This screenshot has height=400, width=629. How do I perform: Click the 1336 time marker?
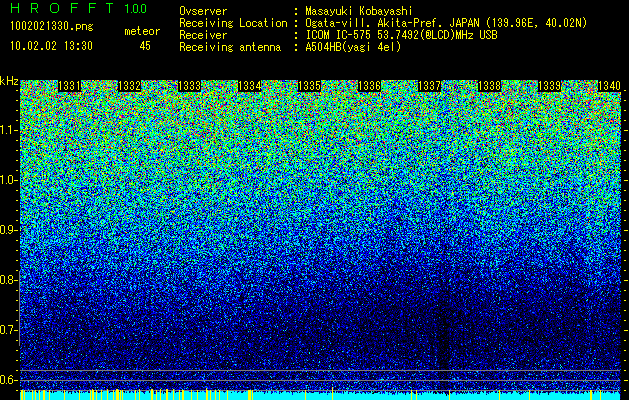tap(369, 86)
